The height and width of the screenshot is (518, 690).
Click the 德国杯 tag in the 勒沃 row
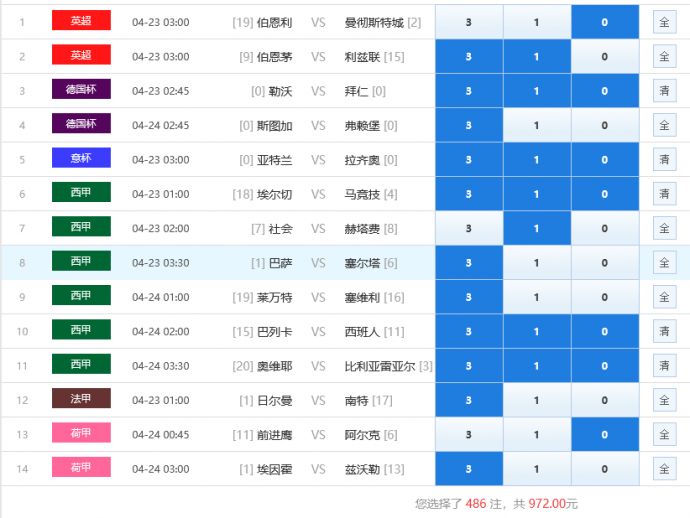click(81, 90)
